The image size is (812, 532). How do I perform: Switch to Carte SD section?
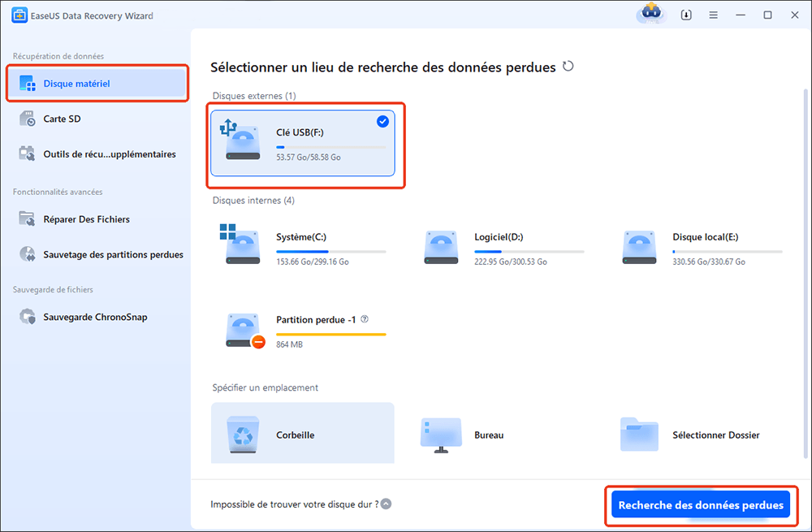point(97,119)
